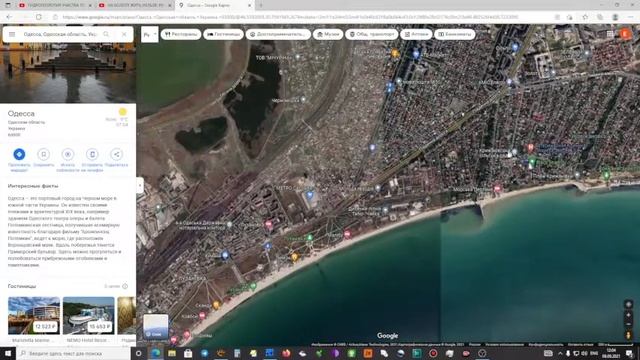Open the Odessa header photo
This screenshot has height=360, width=640.
68,73
